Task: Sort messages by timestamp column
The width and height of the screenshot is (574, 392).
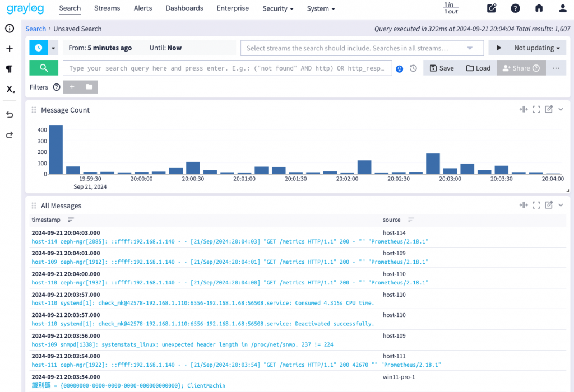Action: tap(71, 220)
